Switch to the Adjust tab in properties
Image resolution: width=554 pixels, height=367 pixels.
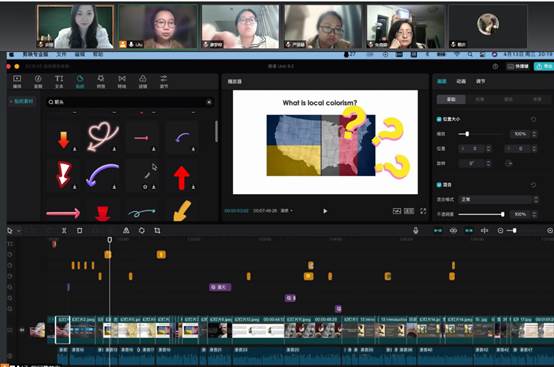coord(481,81)
